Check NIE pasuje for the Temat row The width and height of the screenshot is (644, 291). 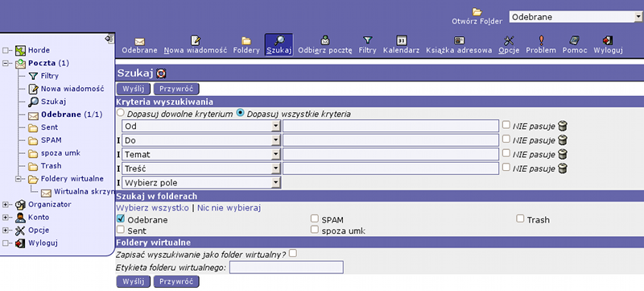coord(506,153)
